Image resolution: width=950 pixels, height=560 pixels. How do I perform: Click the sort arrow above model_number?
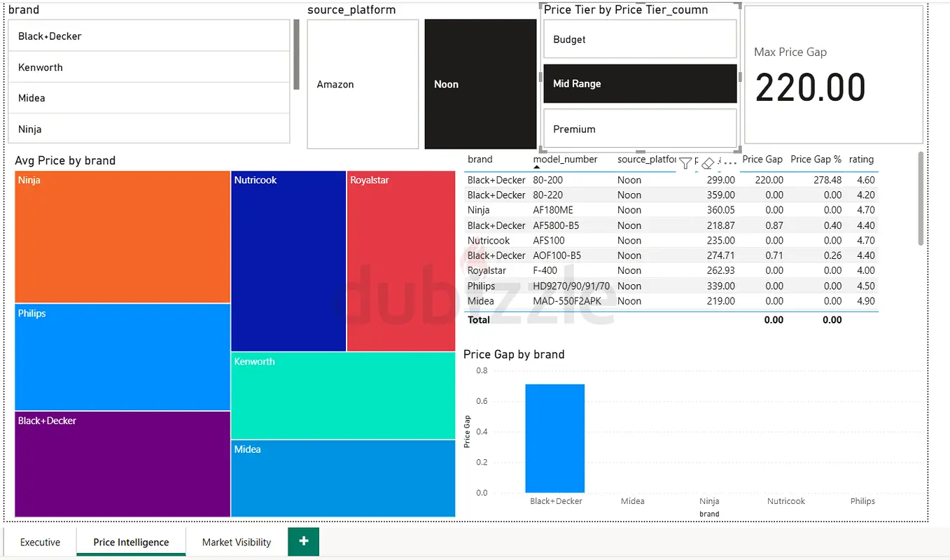click(x=537, y=168)
